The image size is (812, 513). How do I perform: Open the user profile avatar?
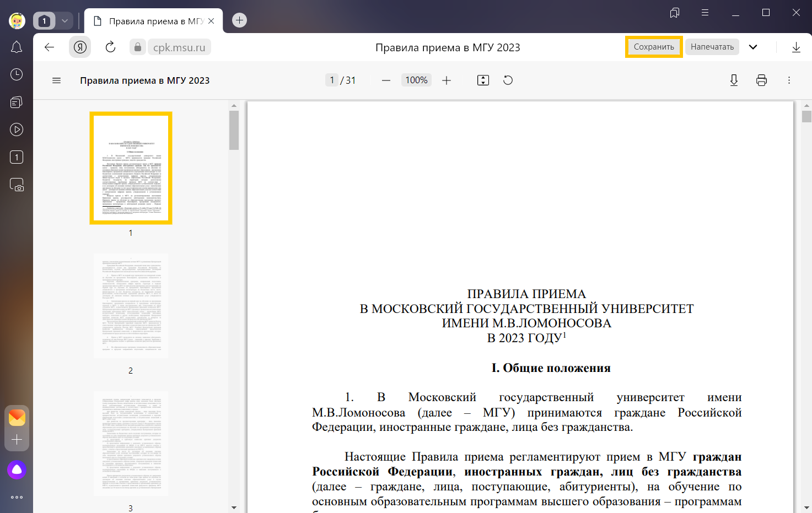click(x=17, y=21)
